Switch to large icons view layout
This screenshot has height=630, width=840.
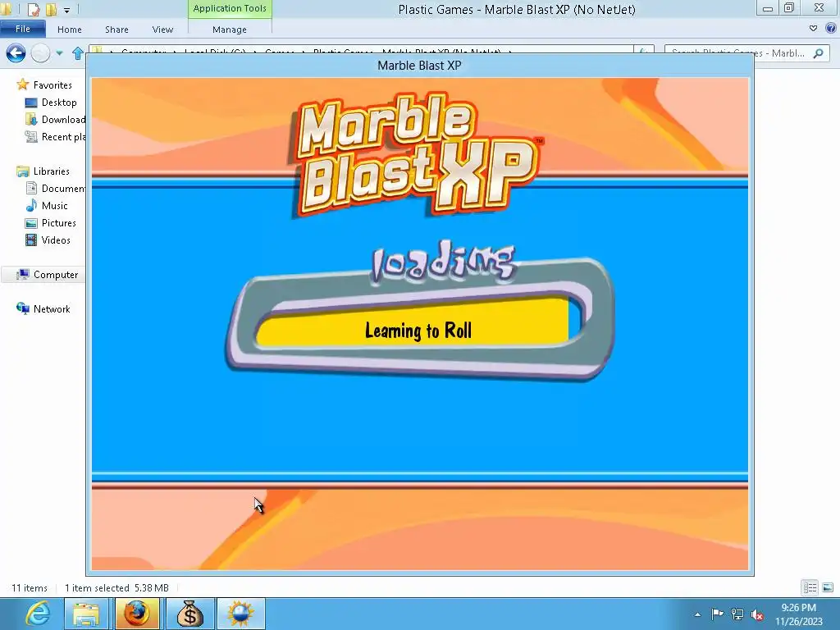[x=827, y=587]
